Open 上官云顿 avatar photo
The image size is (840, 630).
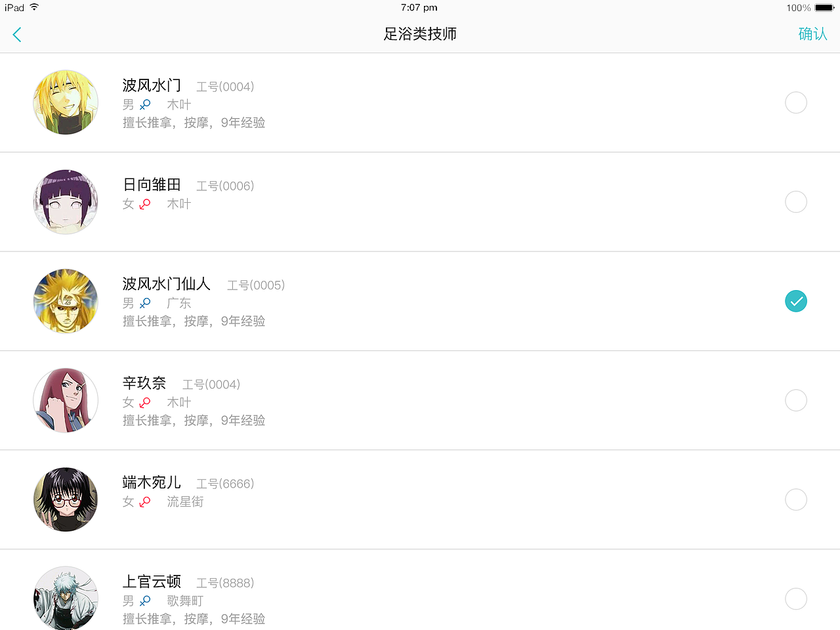pyautogui.click(x=66, y=597)
